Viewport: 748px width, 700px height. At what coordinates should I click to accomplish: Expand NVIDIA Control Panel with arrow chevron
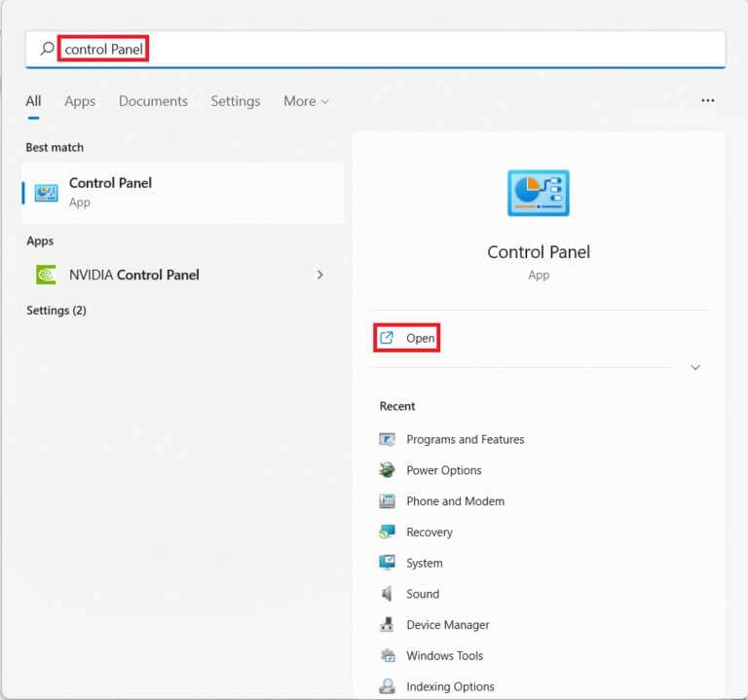(x=320, y=275)
